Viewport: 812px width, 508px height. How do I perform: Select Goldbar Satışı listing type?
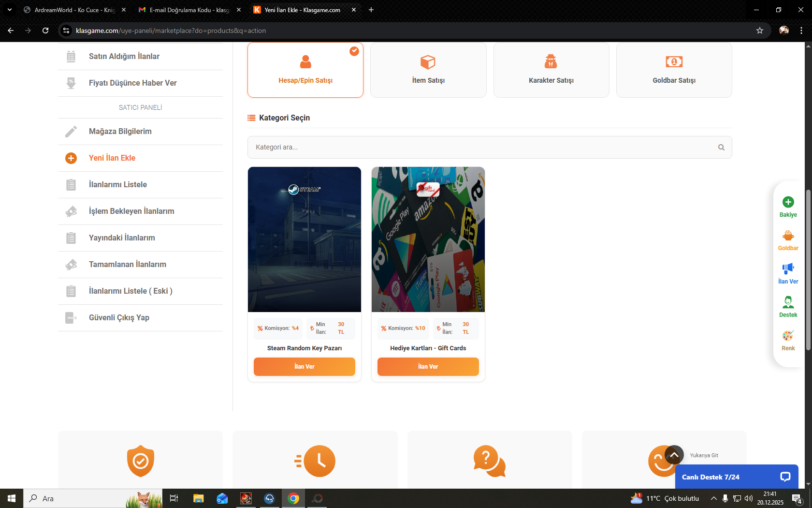674,70
